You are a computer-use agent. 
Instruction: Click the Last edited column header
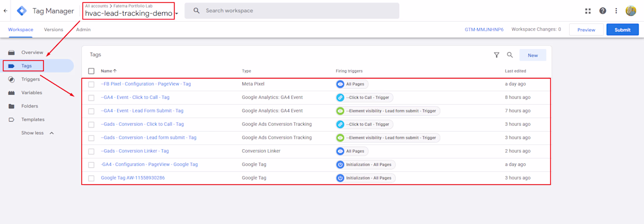pos(515,71)
